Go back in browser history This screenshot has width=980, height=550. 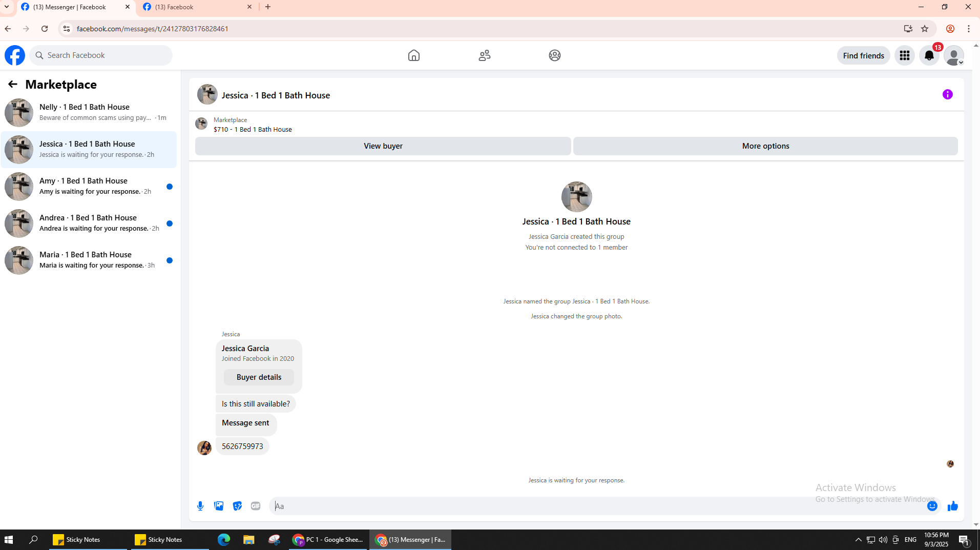point(8,29)
